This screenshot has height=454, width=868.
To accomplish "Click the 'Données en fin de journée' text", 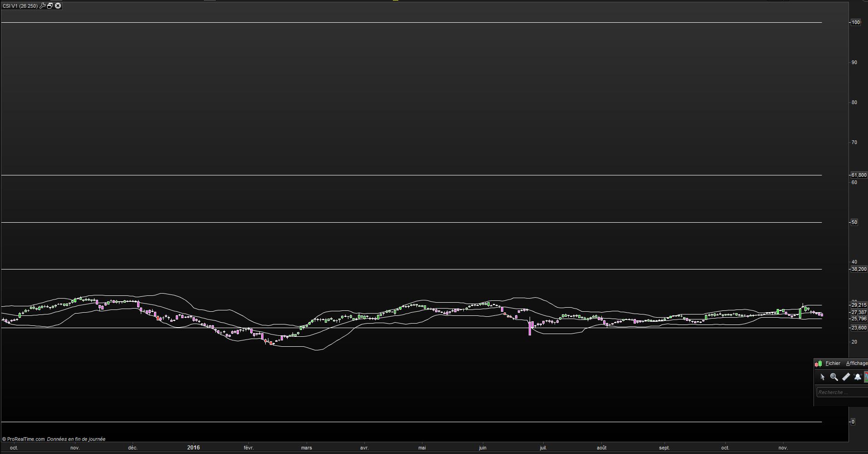I will point(76,439).
